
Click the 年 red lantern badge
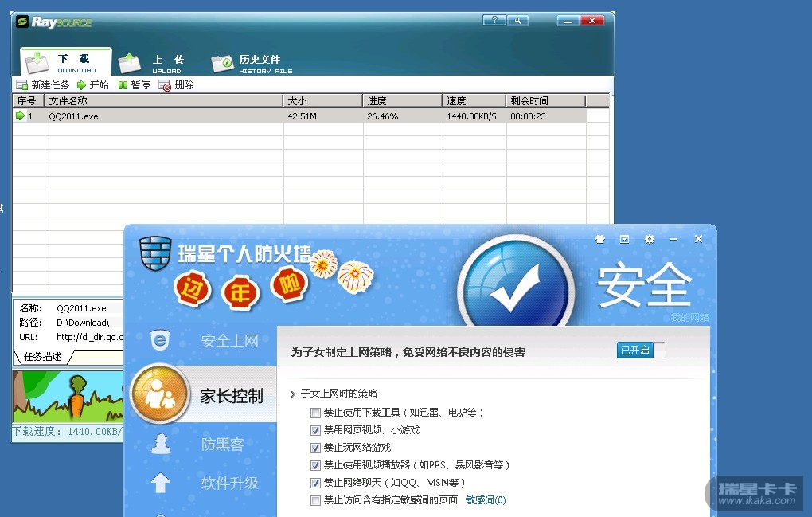coord(240,293)
